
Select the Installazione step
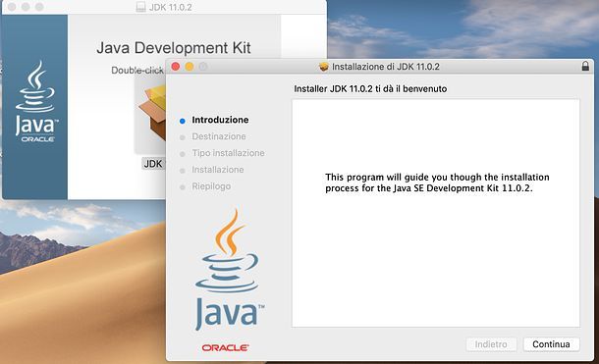218,170
